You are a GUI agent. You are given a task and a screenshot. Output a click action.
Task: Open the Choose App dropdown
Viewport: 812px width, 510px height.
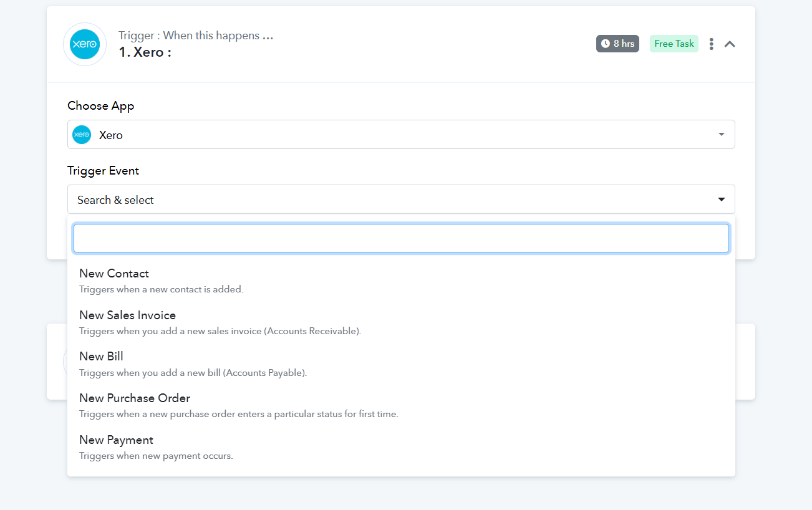[401, 135]
